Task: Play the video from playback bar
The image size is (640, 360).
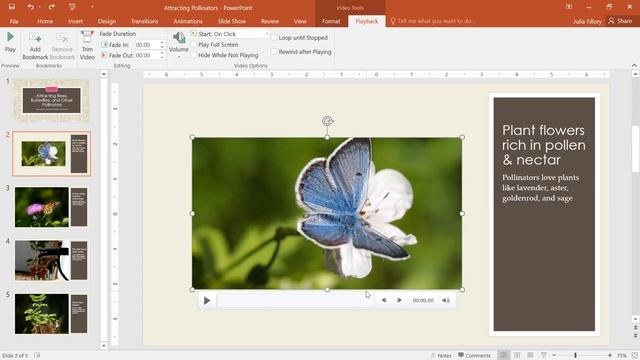Action: click(x=207, y=300)
